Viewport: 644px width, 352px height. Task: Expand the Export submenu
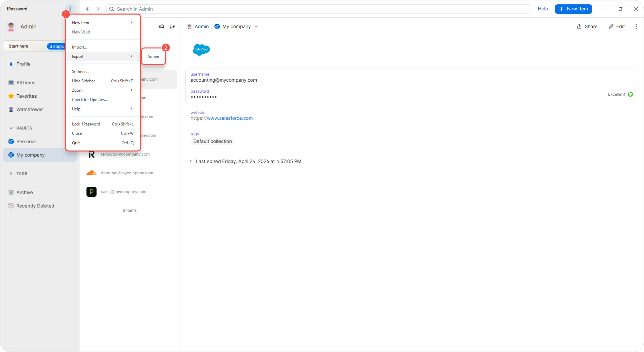pyautogui.click(x=102, y=56)
